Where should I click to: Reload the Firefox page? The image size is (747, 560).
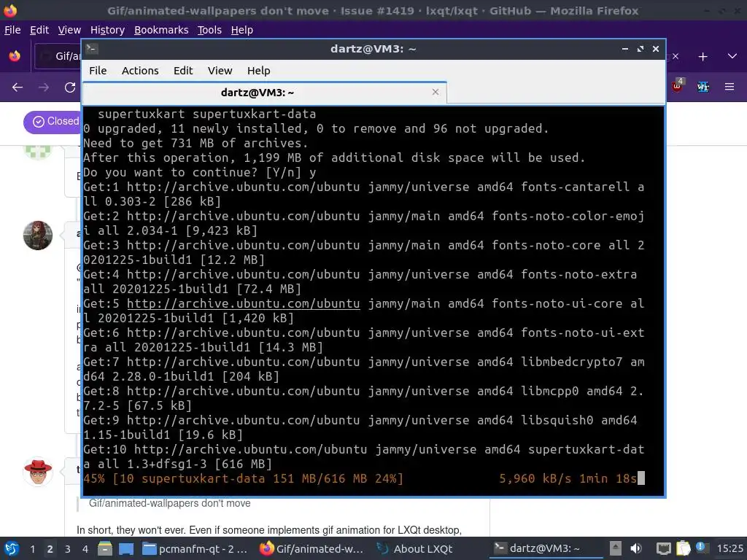70,87
